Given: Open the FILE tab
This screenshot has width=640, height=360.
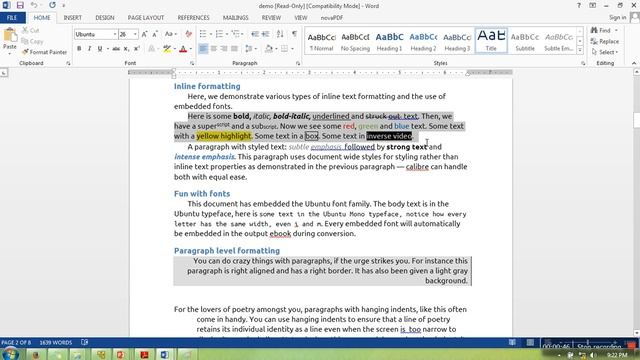Looking at the screenshot, I should coord(12,18).
